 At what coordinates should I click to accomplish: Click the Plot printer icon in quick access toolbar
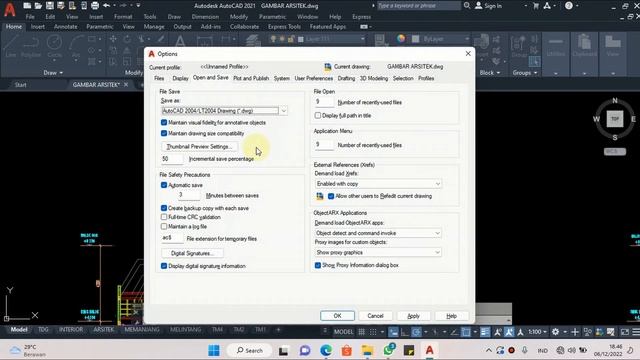tap(95, 6)
